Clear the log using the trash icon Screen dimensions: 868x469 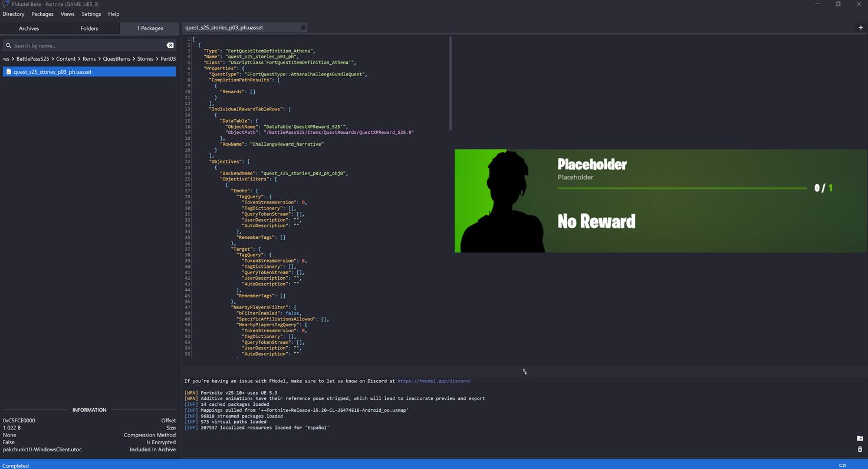[x=860, y=450]
